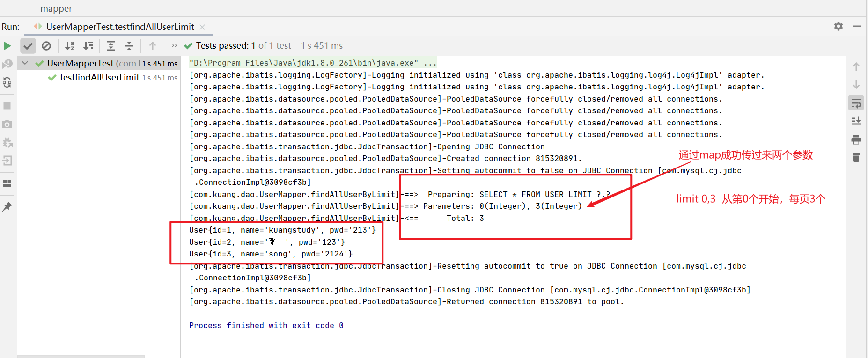Sort tests alphabetically
The height and width of the screenshot is (358, 868).
[x=70, y=46]
